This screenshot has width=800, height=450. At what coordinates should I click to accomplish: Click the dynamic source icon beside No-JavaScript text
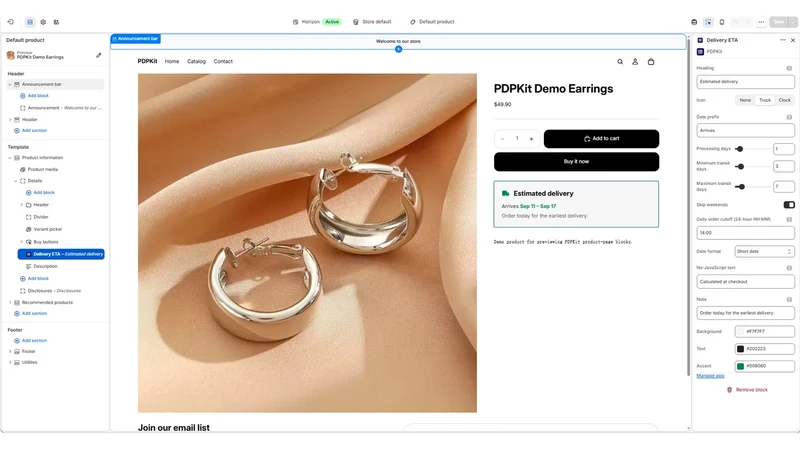(x=789, y=268)
